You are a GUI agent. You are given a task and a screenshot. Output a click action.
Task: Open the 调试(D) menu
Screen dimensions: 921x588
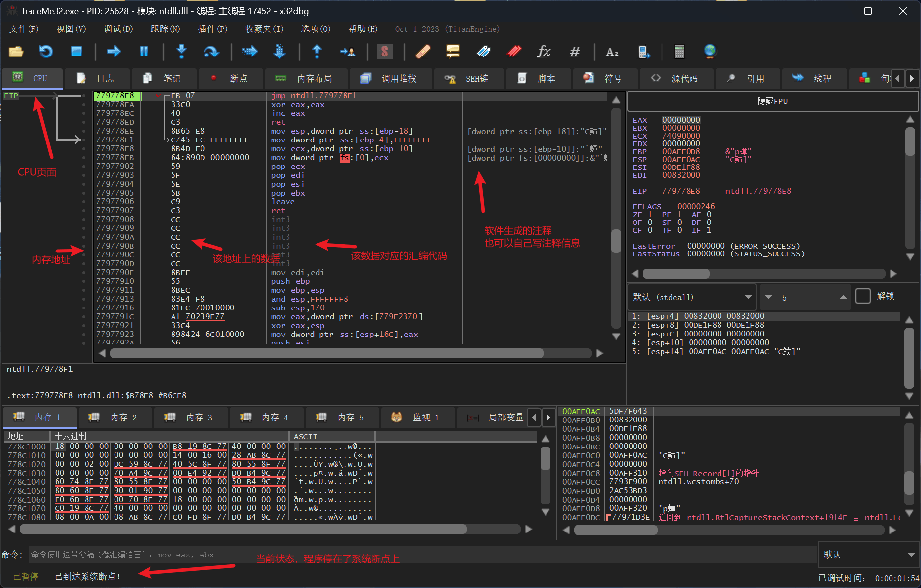coord(118,29)
